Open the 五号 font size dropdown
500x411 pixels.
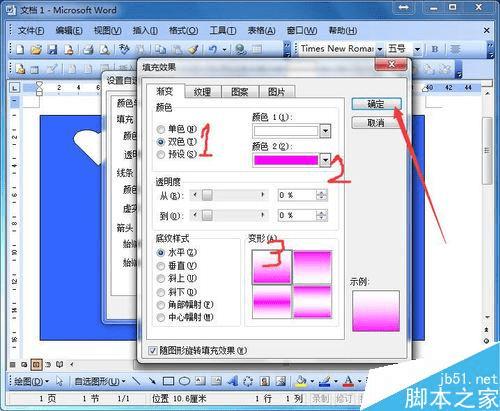click(x=417, y=50)
